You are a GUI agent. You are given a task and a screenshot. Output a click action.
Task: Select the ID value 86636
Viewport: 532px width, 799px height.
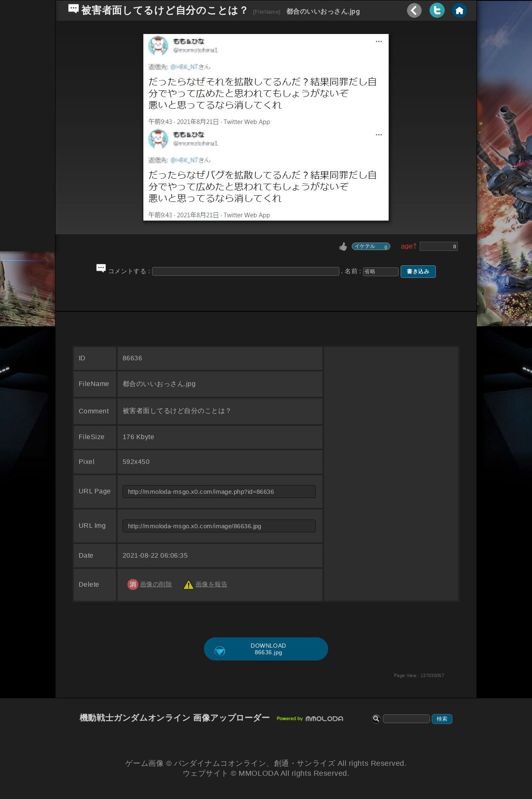132,358
